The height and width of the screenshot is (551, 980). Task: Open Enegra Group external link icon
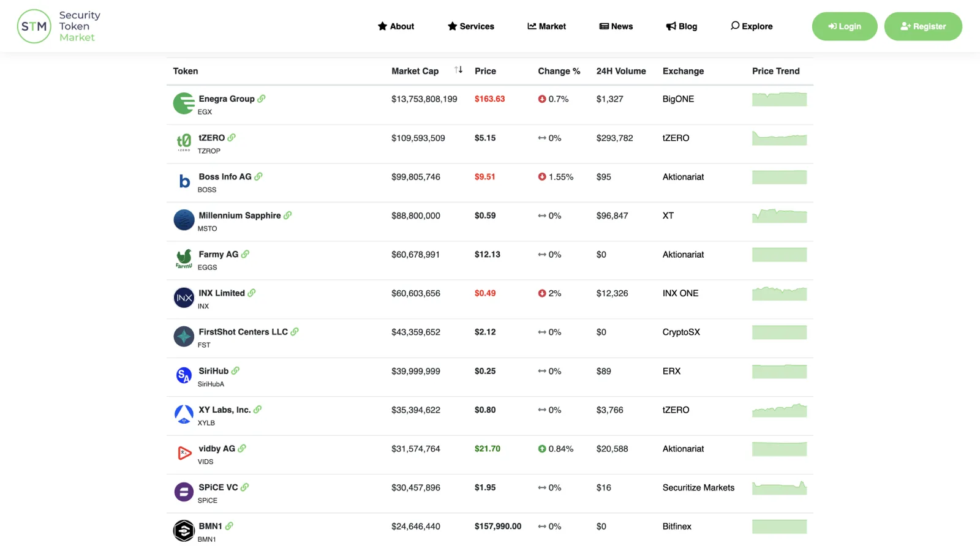(x=262, y=99)
